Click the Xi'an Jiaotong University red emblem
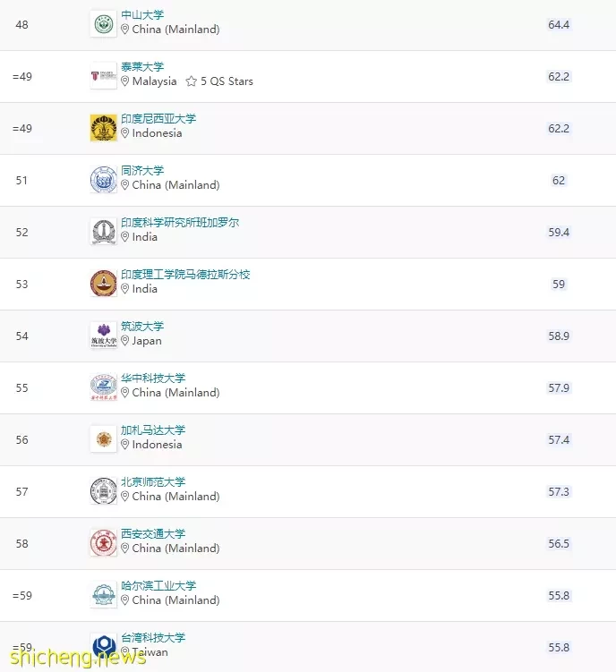Screen dimensions: 616x672 point(103,542)
